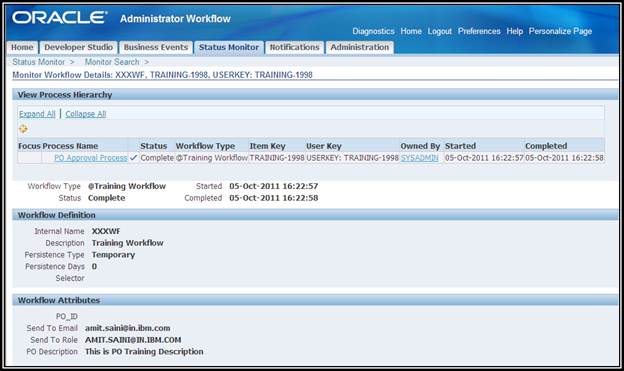
Task: Select the Status Monitor tab
Action: pyautogui.click(x=228, y=47)
